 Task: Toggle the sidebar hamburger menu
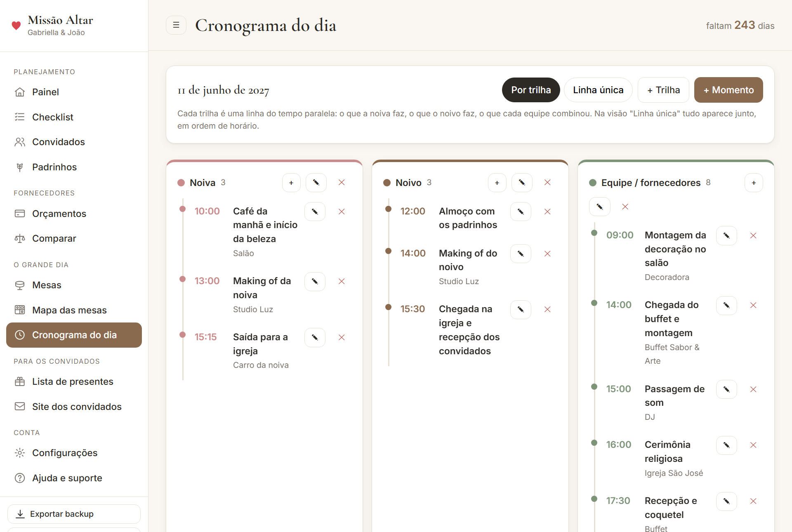click(176, 25)
